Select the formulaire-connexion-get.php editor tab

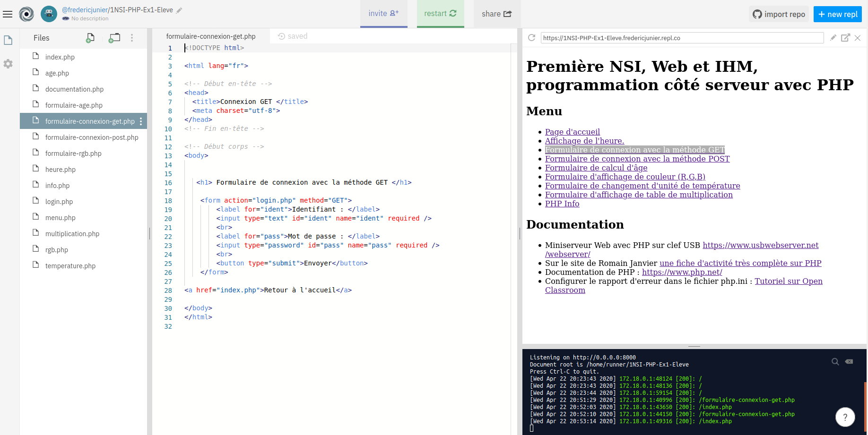[211, 36]
